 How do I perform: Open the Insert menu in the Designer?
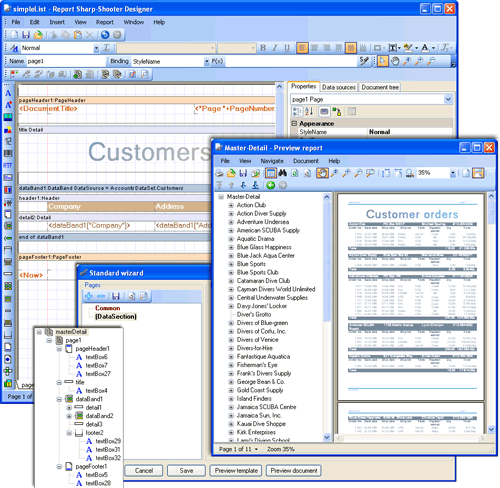pos(57,22)
